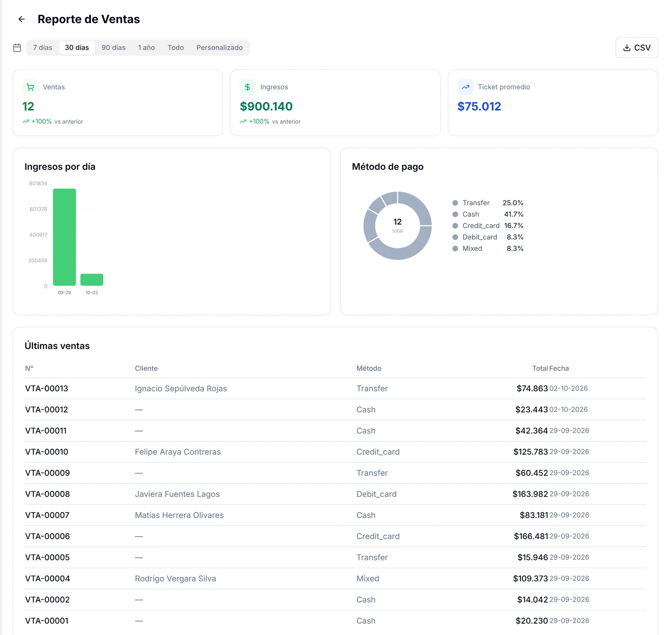The image size is (672, 635).
Task: Click client Javiera Fuentes Lagos
Action: [x=177, y=494]
